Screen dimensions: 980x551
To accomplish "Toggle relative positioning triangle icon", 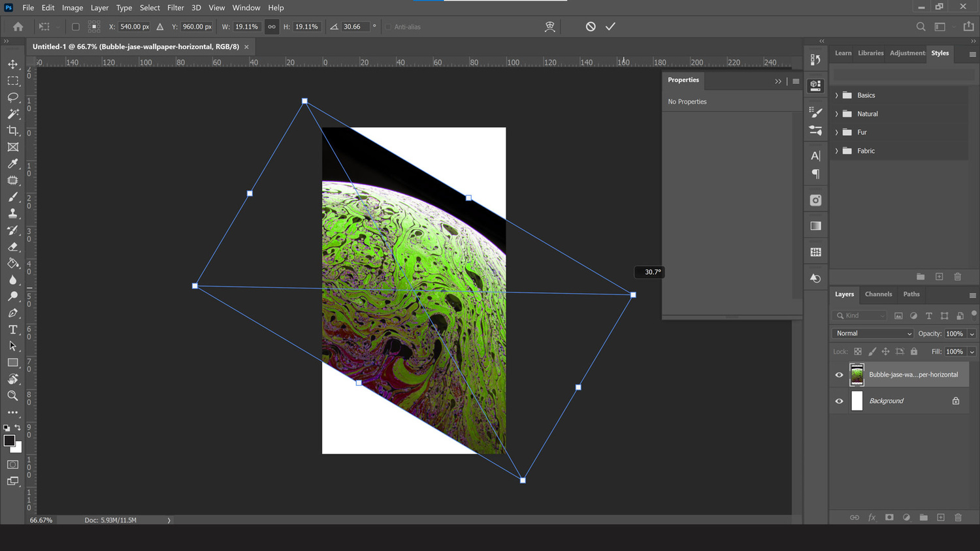I will click(x=160, y=27).
